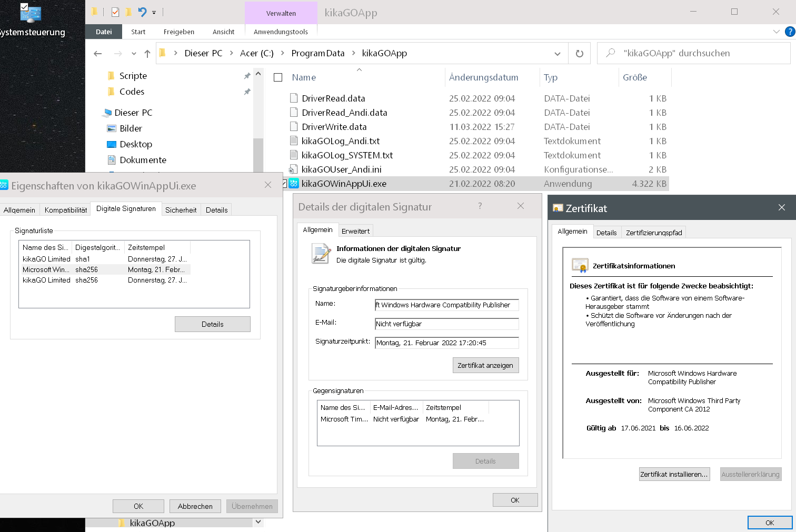The image size is (796, 532).
Task: Click the Zertifikat anzeigen button
Action: pos(485,365)
